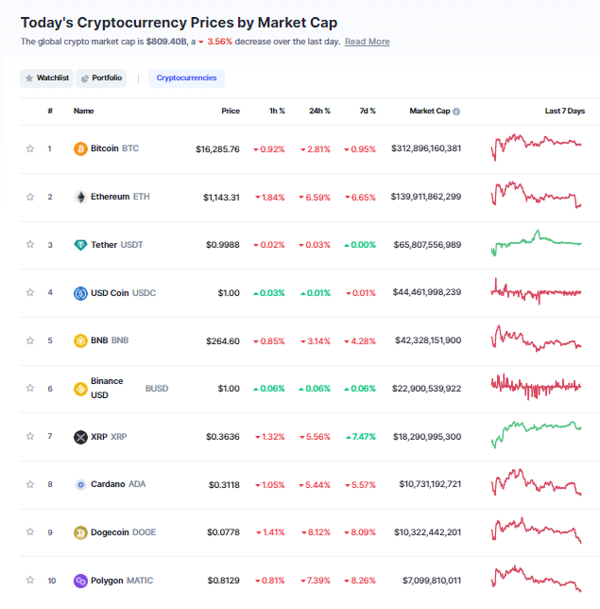
Task: Click Bitcoin market cap $312,896,160,381
Action: 426,148
